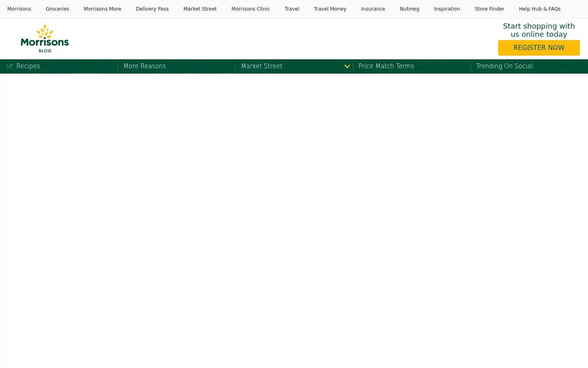Image resolution: width=588 pixels, height=368 pixels.
Task: Go to the Travel link
Action: [x=292, y=9]
